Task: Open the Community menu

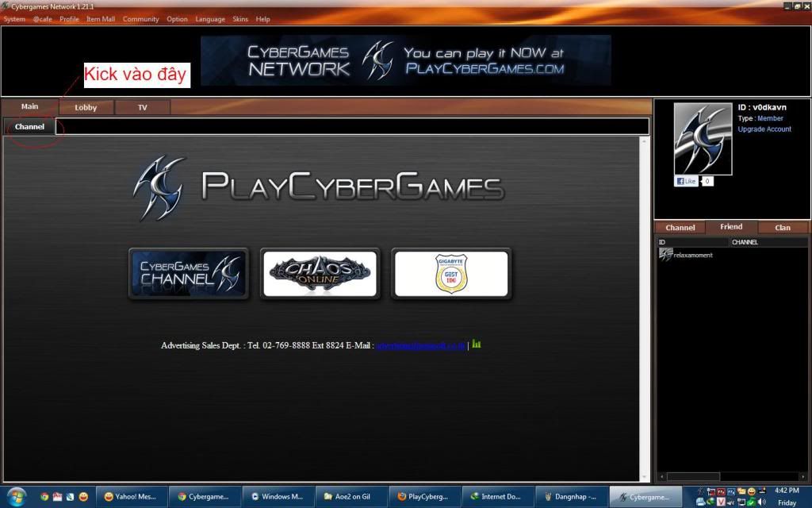Action: pos(141,19)
